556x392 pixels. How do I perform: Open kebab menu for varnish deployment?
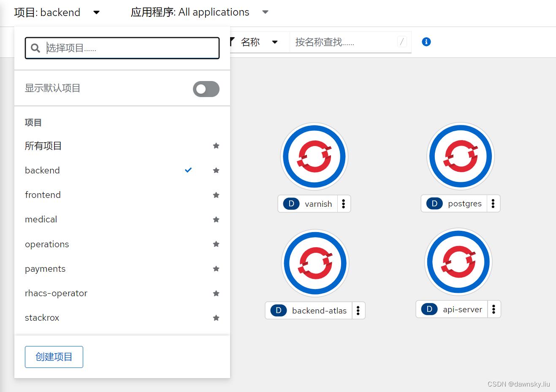(344, 204)
